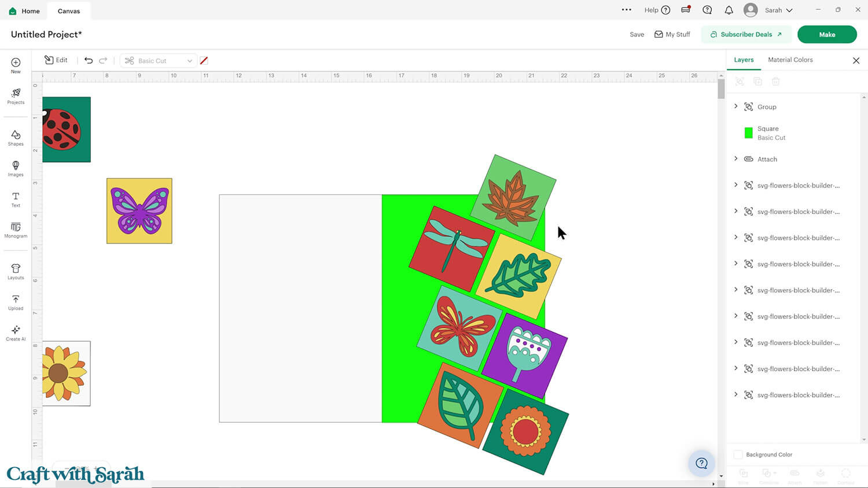Click the Contour tool icon
This screenshot has height=488, width=868.
point(846,476)
